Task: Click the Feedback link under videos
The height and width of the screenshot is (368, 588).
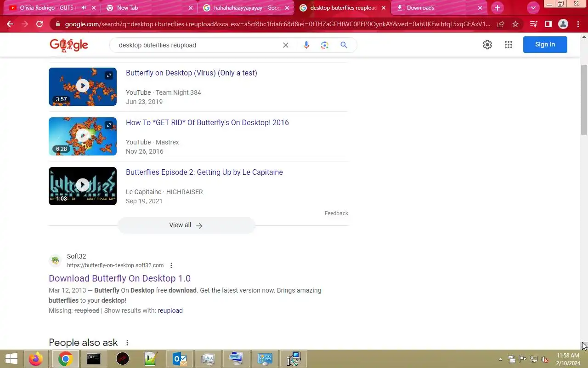Action: [x=336, y=213]
